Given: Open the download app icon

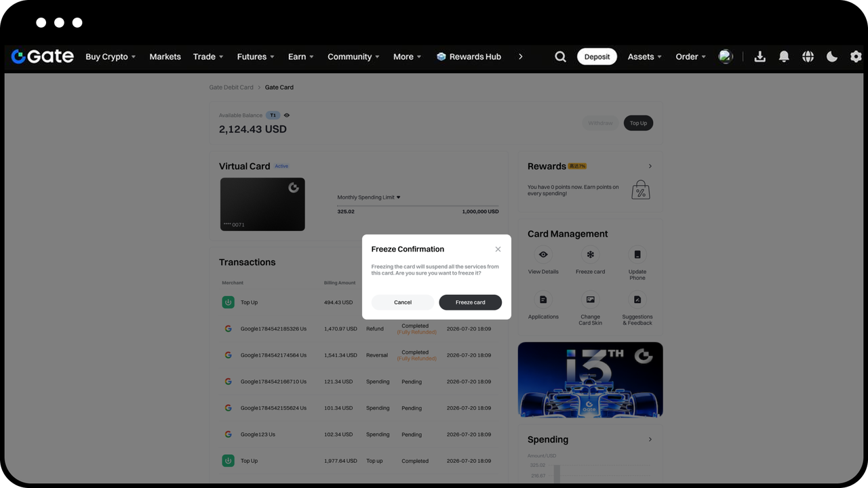Looking at the screenshot, I should point(759,57).
